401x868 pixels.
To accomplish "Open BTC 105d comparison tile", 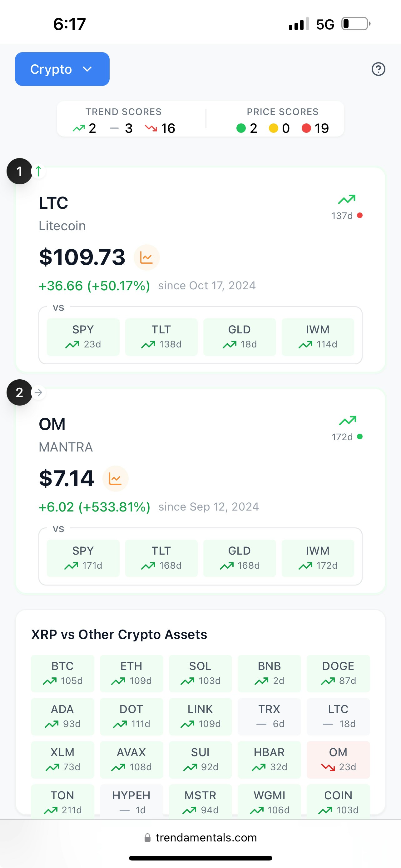I will [x=63, y=673].
